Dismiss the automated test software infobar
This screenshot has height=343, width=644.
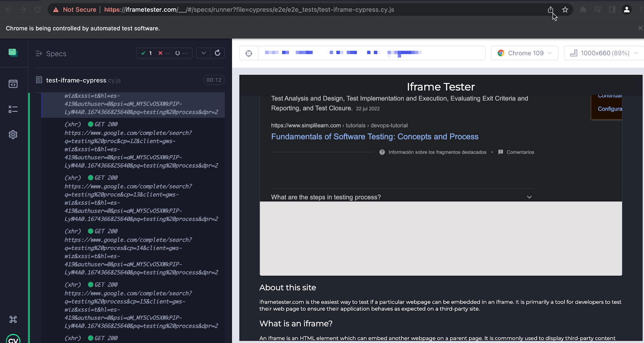[640, 28]
